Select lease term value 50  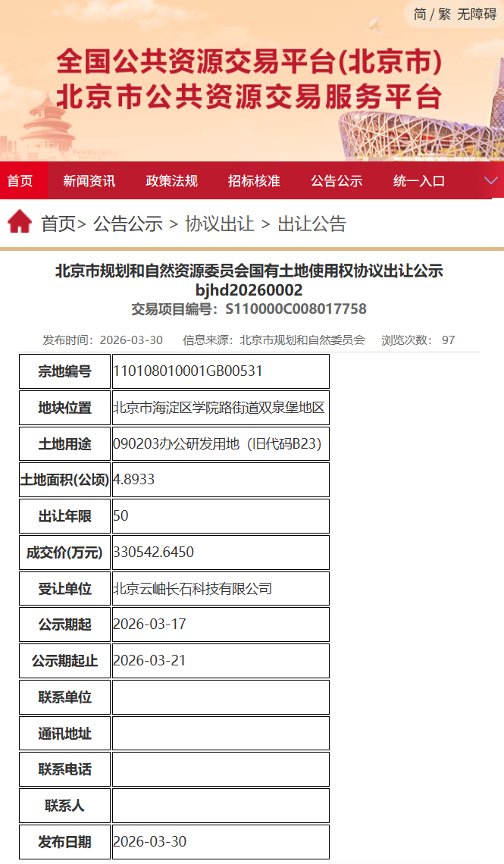(121, 516)
